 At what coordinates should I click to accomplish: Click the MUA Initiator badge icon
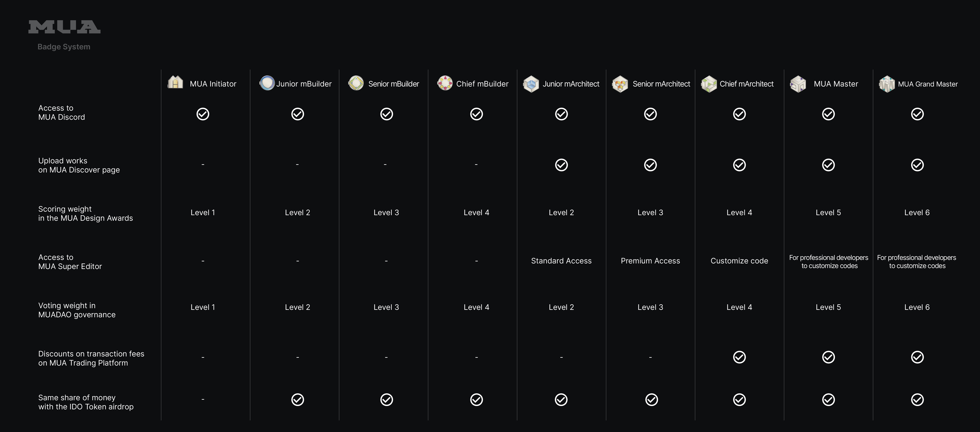(175, 83)
